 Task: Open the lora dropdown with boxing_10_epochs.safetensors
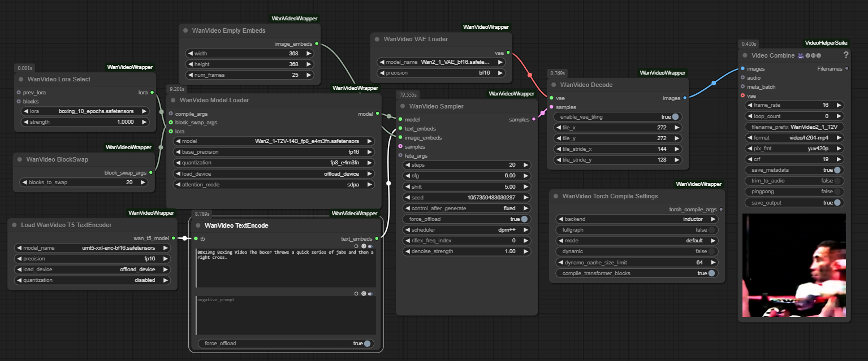[x=85, y=111]
